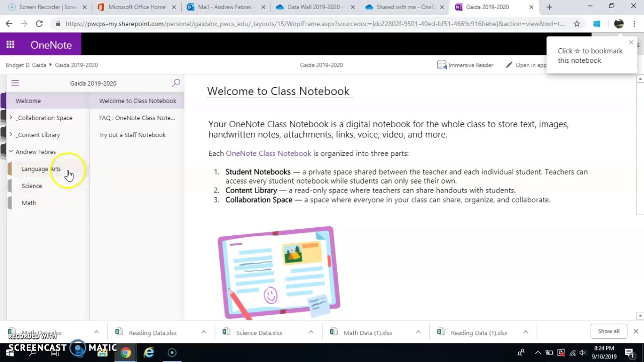Switch to Mail - Andrew Febres tab
The image size is (644, 362).
(226, 7)
